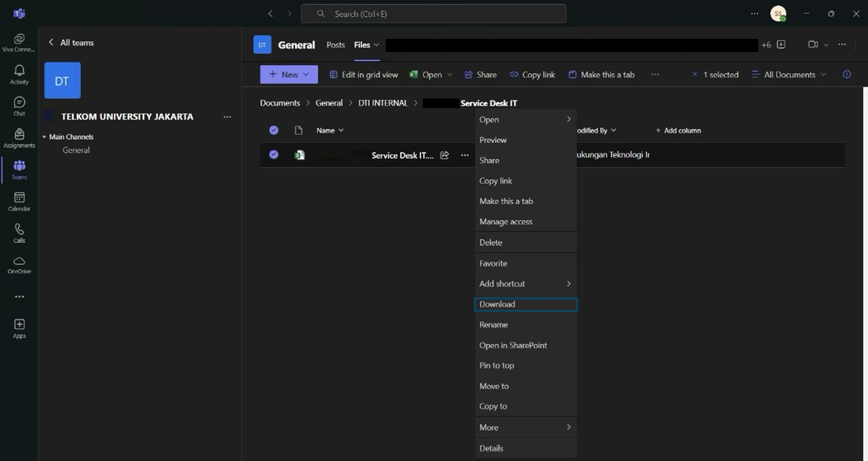The height and width of the screenshot is (461, 868).
Task: Collapse the Main Channels section
Action: [x=44, y=137]
